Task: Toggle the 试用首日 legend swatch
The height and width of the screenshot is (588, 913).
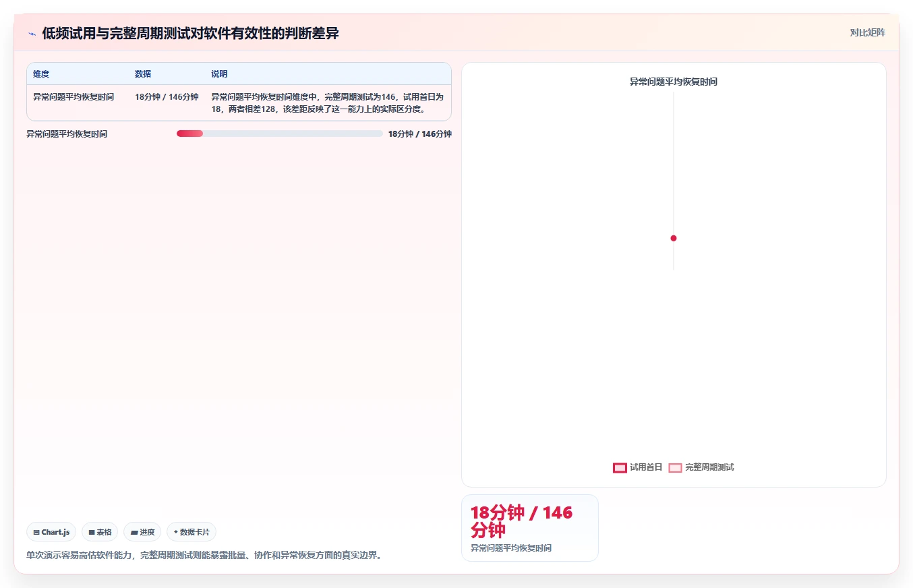Action: click(x=620, y=468)
